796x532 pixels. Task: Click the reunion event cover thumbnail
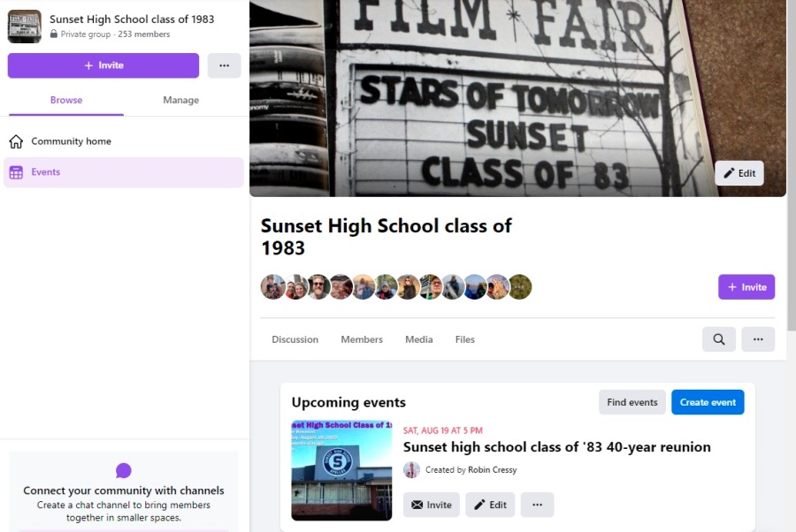coord(341,470)
